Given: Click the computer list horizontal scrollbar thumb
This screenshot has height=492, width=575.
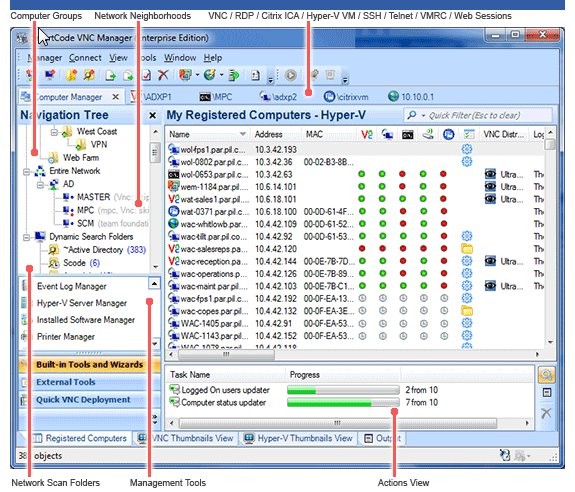Looking at the screenshot, I should coord(226,355).
